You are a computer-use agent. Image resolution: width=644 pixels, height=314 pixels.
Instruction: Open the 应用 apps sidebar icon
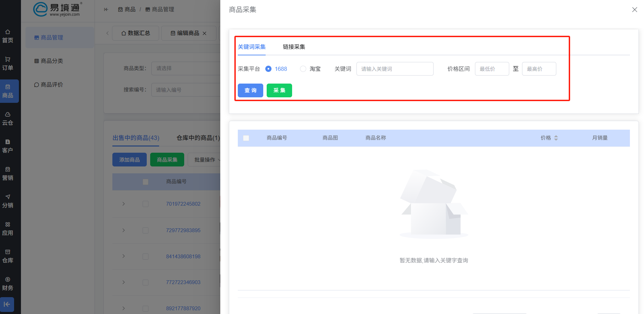click(x=8, y=229)
